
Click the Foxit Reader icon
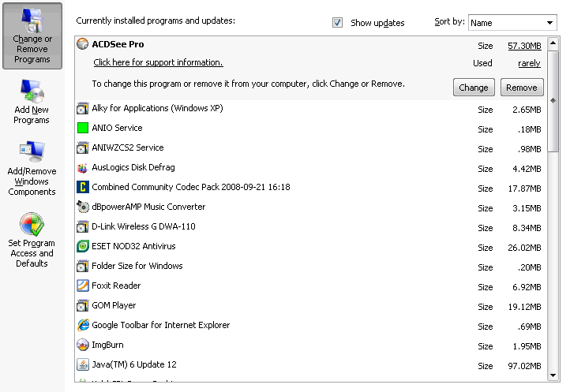[x=83, y=286]
